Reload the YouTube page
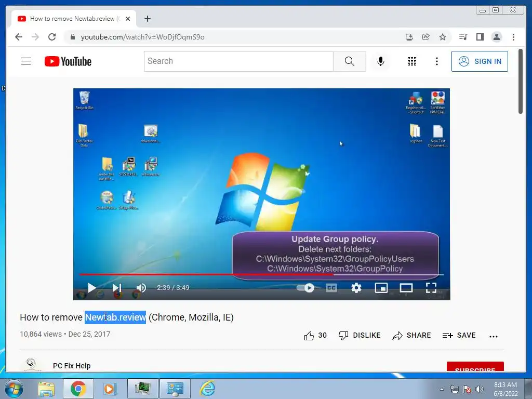Viewport: 532px width, 399px height. tap(52, 37)
